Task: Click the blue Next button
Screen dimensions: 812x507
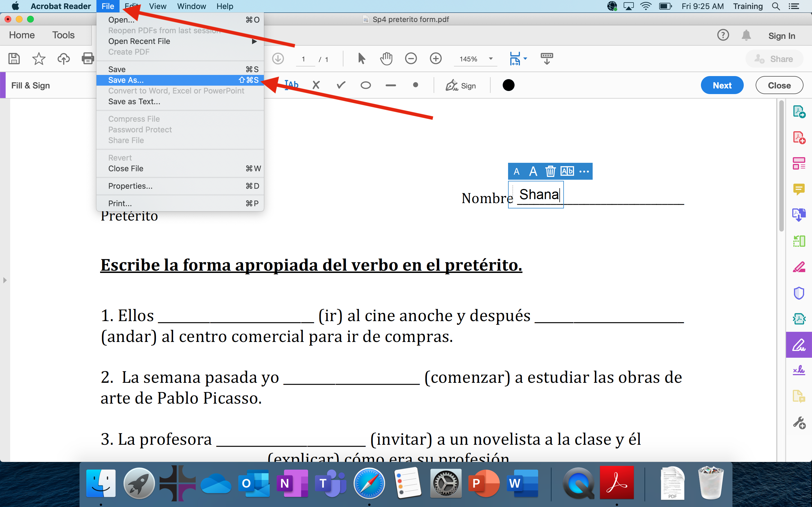Action: click(722, 85)
